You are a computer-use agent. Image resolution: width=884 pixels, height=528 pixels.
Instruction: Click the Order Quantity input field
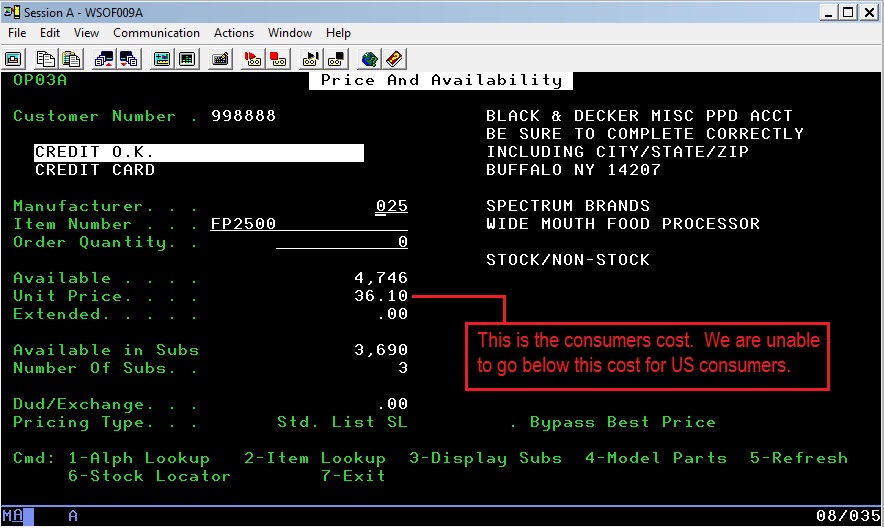tap(342, 242)
